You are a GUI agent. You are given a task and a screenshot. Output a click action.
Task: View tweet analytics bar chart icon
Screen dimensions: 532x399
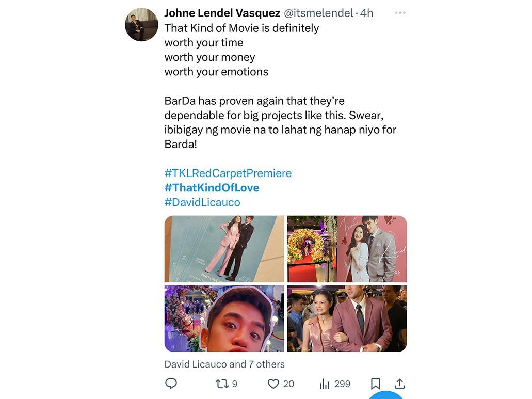click(325, 384)
